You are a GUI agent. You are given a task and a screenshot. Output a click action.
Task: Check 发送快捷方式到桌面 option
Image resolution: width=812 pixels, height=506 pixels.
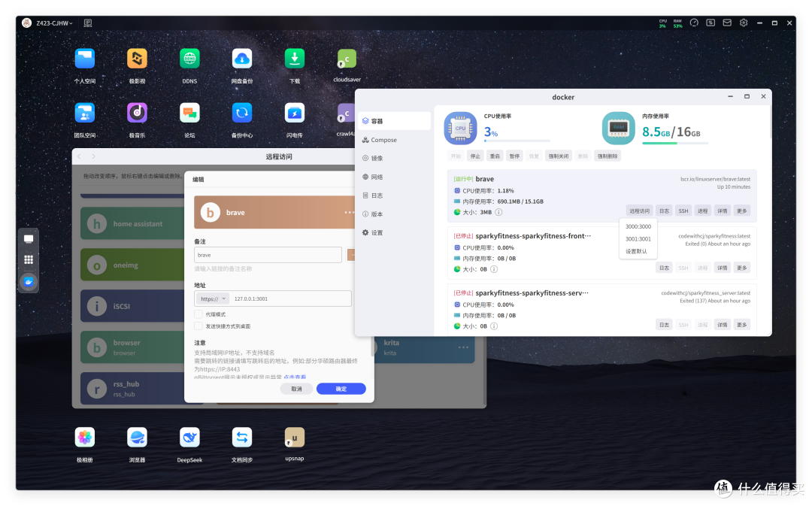click(x=198, y=326)
